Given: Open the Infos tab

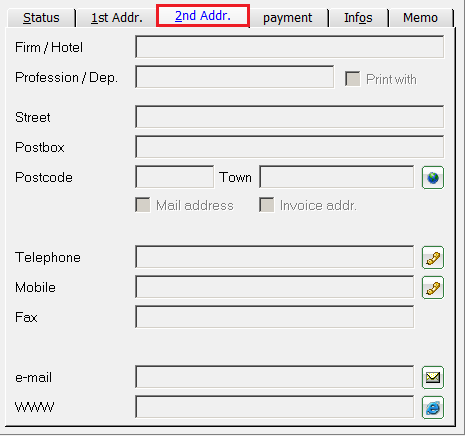Looking at the screenshot, I should click(x=358, y=18).
